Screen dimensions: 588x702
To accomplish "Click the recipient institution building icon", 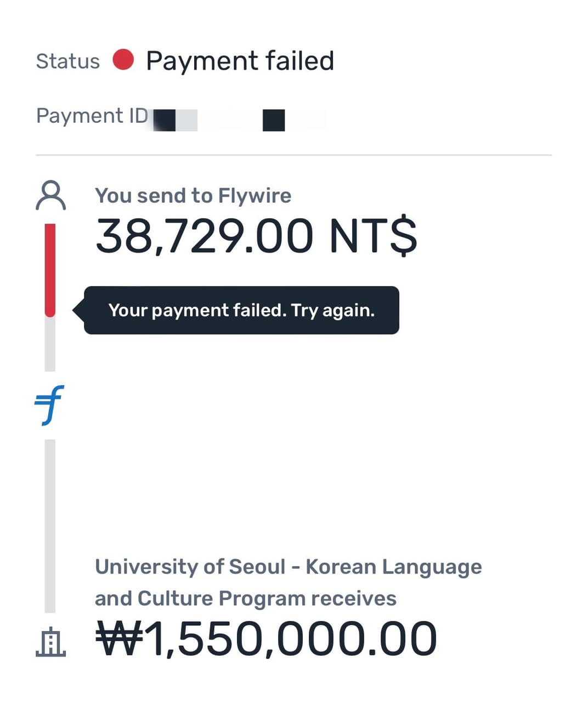I will (51, 642).
